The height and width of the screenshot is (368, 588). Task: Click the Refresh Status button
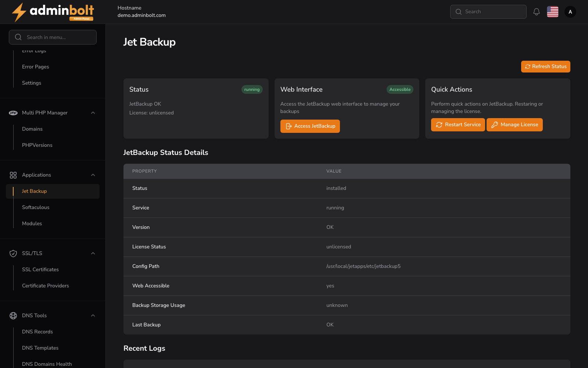[x=546, y=67]
